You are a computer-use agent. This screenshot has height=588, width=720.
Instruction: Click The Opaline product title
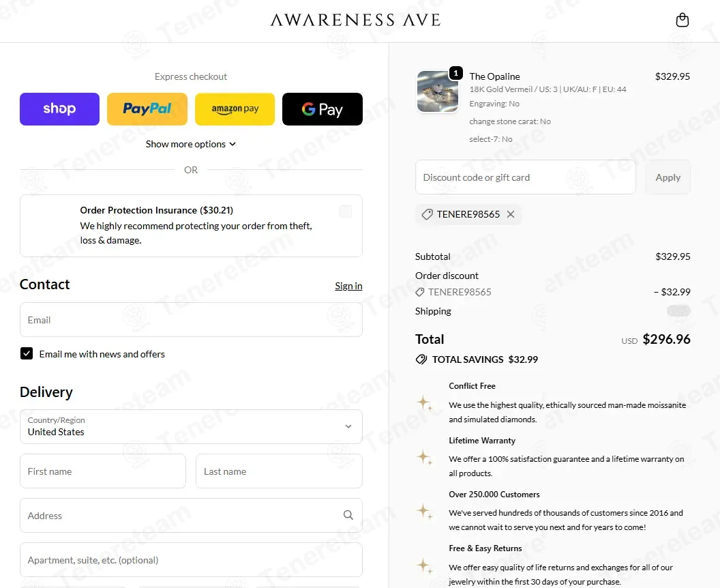point(494,76)
